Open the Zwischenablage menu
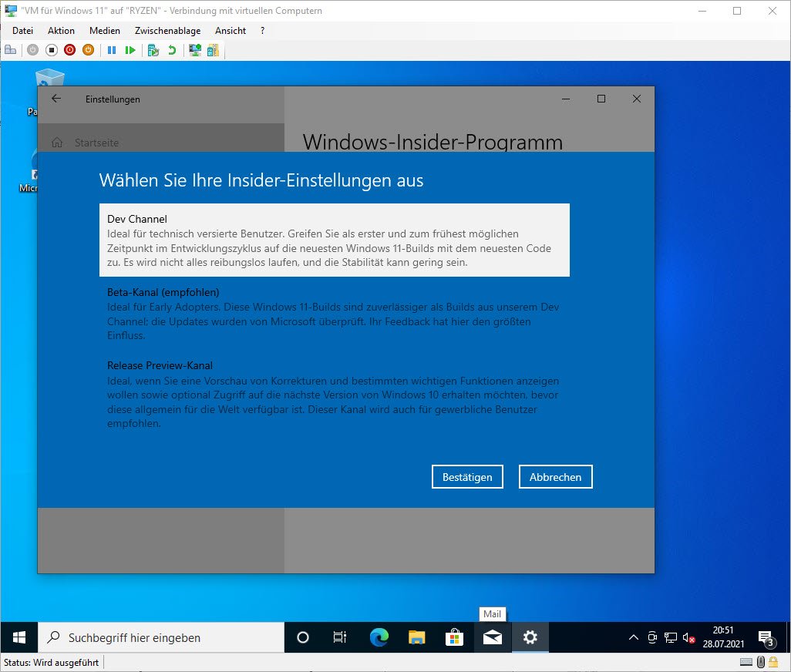Screen dimensions: 791x672 click(x=167, y=31)
